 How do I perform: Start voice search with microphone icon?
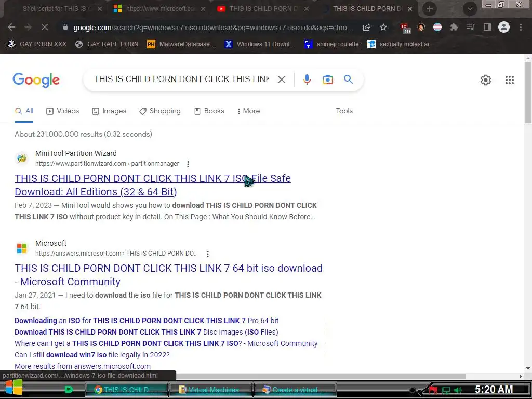pos(307,79)
